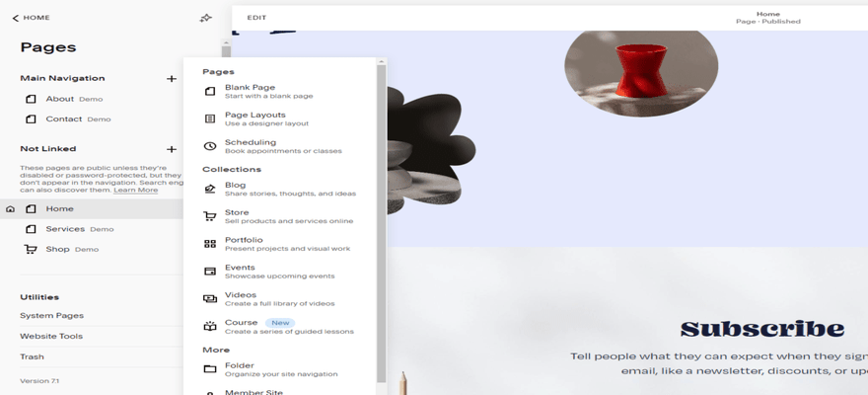Add a page to Not Linked section

tap(172, 149)
